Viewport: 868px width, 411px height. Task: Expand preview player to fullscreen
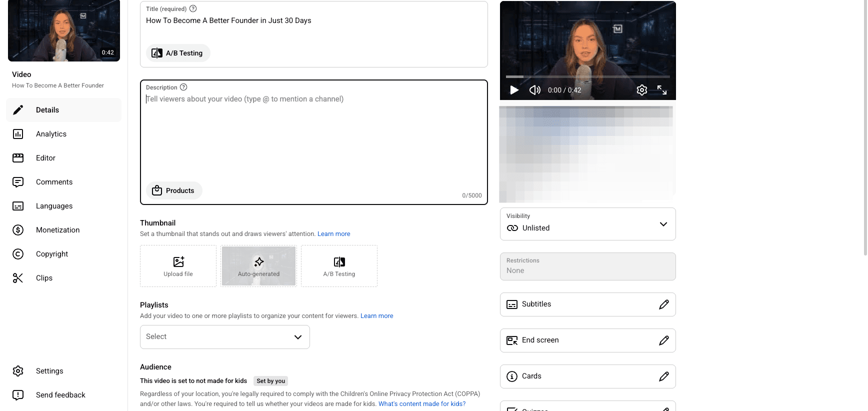[x=662, y=90]
